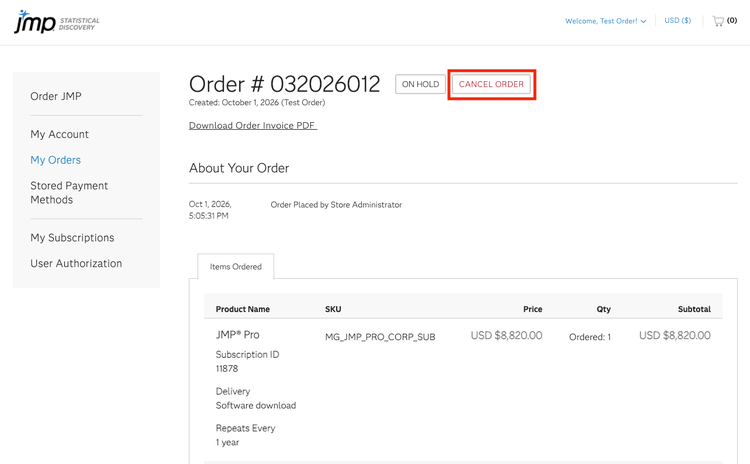Viewport: 750px width, 464px height.
Task: Click Subscription ID value 11878
Action: 227,369
